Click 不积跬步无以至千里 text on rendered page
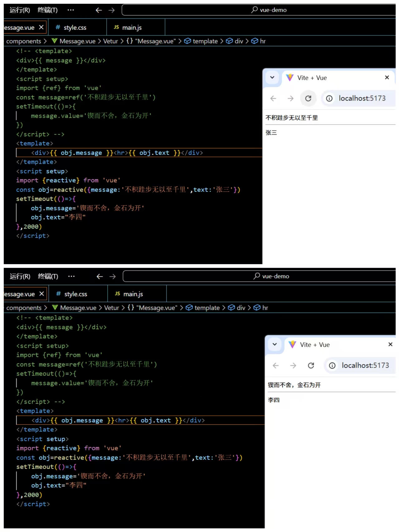 [292, 118]
